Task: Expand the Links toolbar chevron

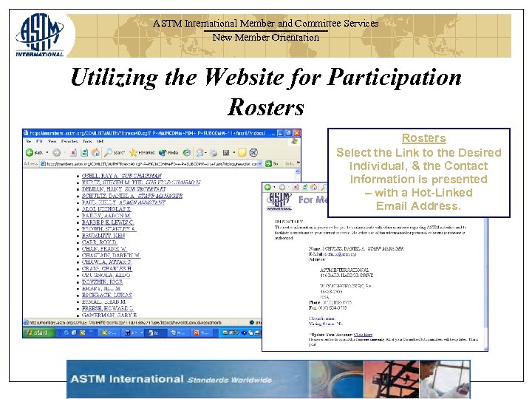Action: coord(298,163)
